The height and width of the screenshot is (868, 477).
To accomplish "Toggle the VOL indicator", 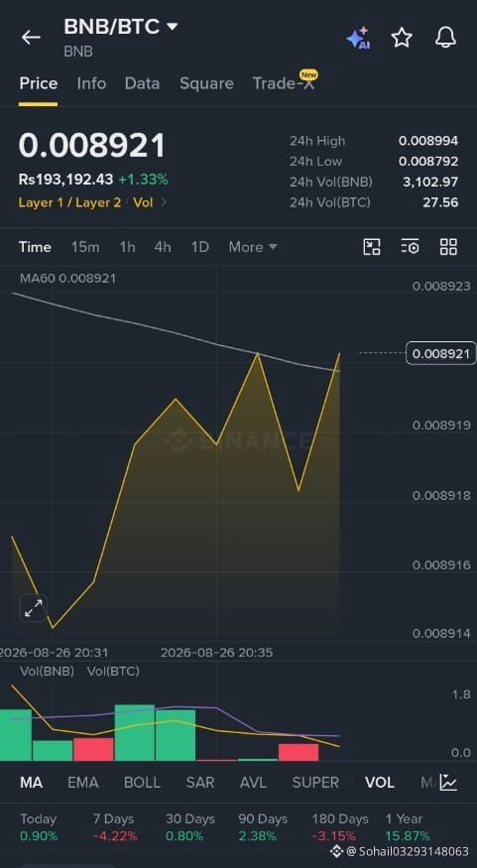I will point(380,783).
